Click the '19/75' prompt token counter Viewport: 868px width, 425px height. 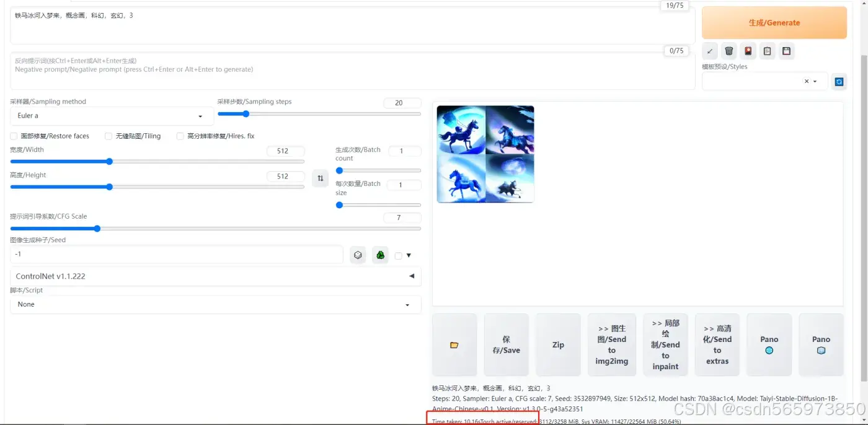674,6
